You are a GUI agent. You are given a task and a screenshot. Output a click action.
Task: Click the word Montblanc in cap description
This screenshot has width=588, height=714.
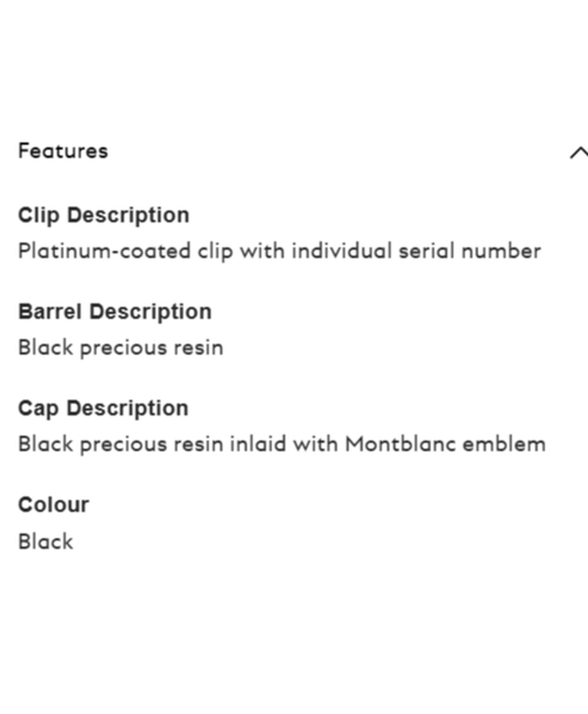[x=395, y=444]
